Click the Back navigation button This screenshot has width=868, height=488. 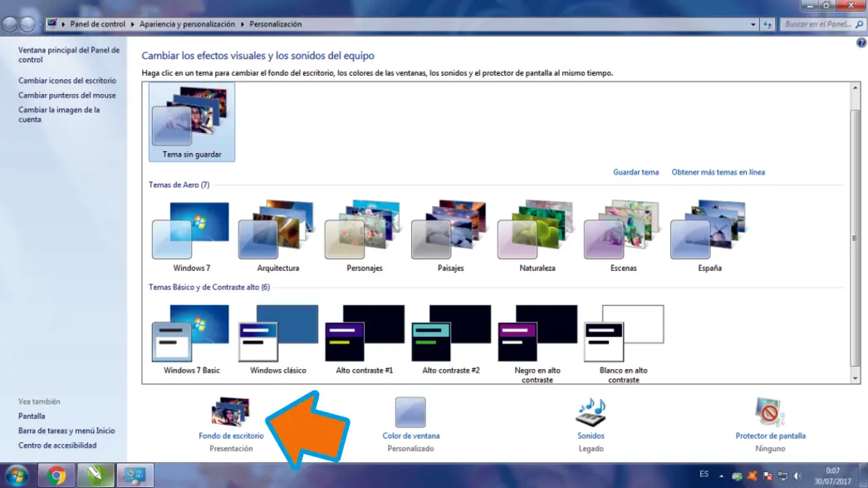[9, 24]
